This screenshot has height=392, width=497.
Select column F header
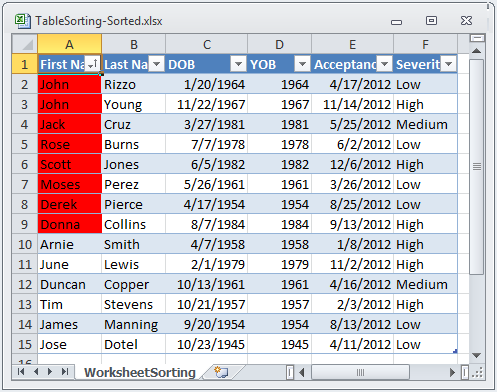[x=425, y=44]
